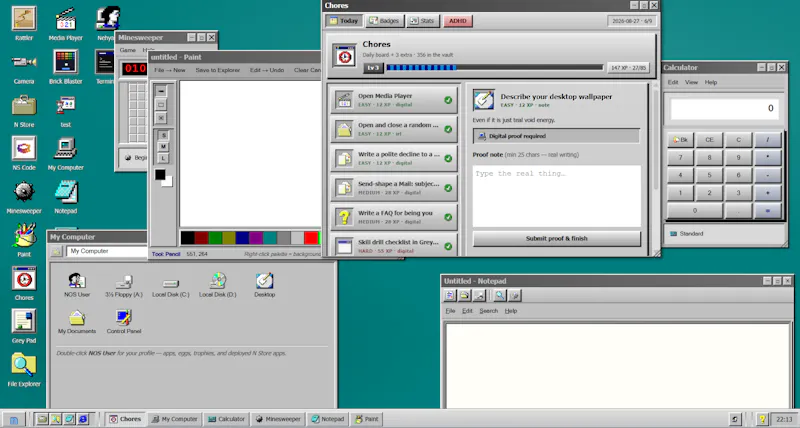
Task: Pick the olive swatch in Paint palette
Action: pos(229,238)
